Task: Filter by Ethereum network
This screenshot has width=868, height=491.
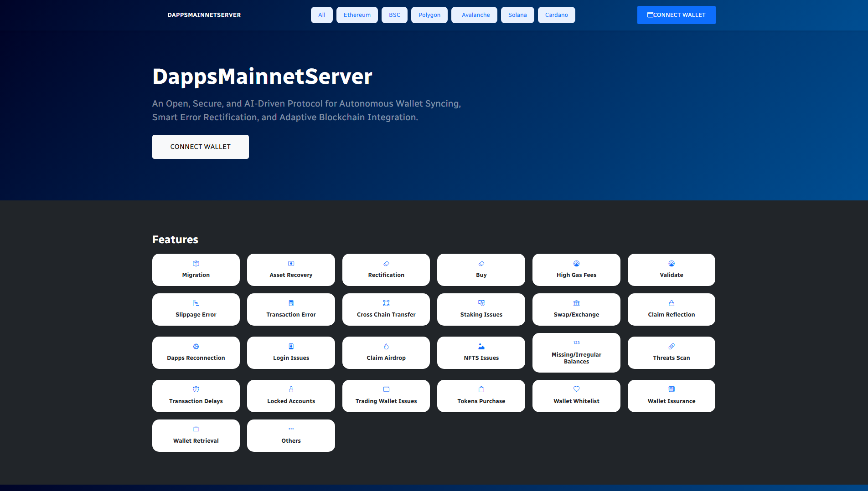Action: 357,15
